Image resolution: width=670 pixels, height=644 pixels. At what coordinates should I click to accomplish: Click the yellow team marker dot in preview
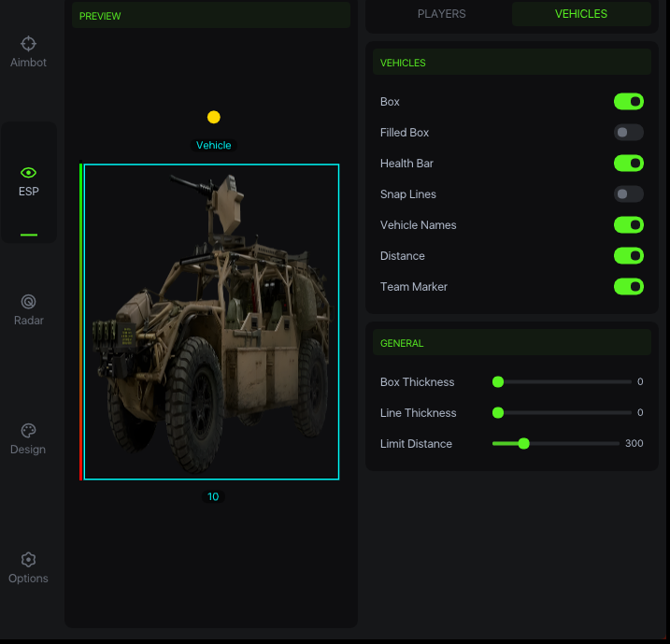pos(214,117)
